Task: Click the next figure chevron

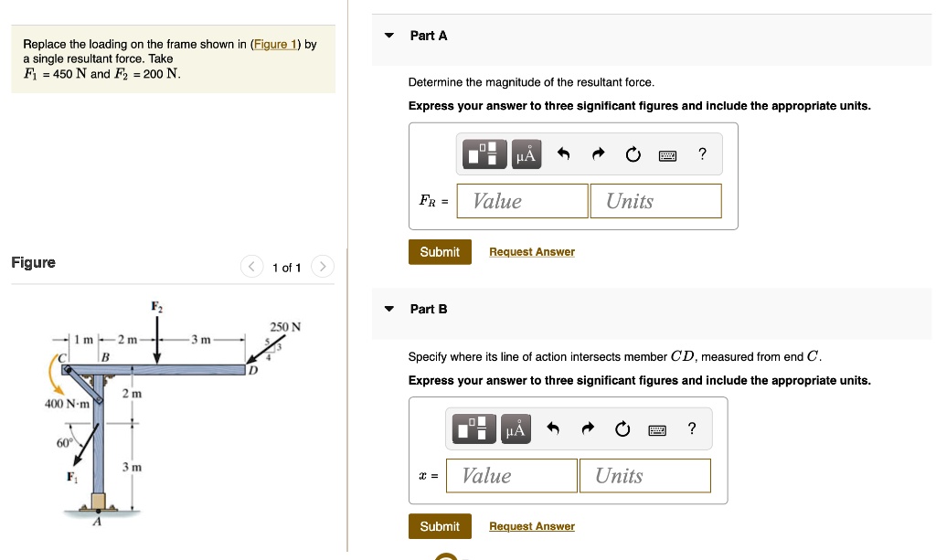Action: click(322, 266)
